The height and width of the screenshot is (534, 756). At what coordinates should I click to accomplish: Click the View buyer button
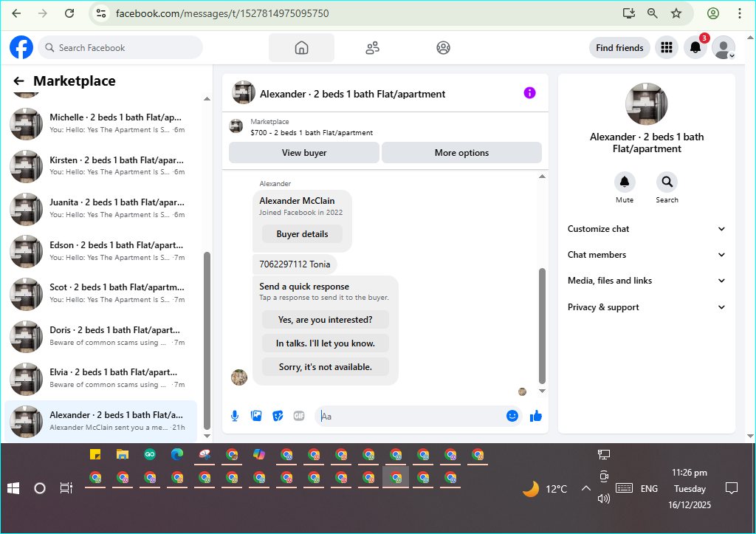(x=304, y=153)
